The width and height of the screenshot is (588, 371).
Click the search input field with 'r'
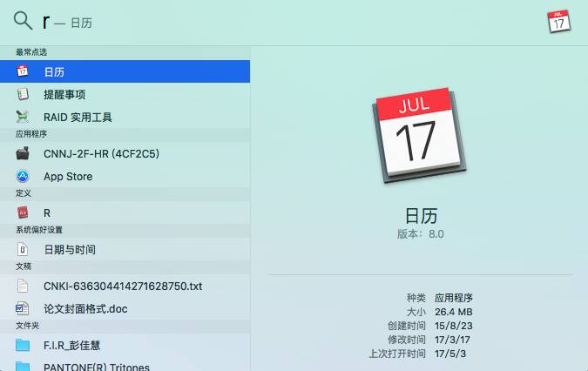point(261,22)
